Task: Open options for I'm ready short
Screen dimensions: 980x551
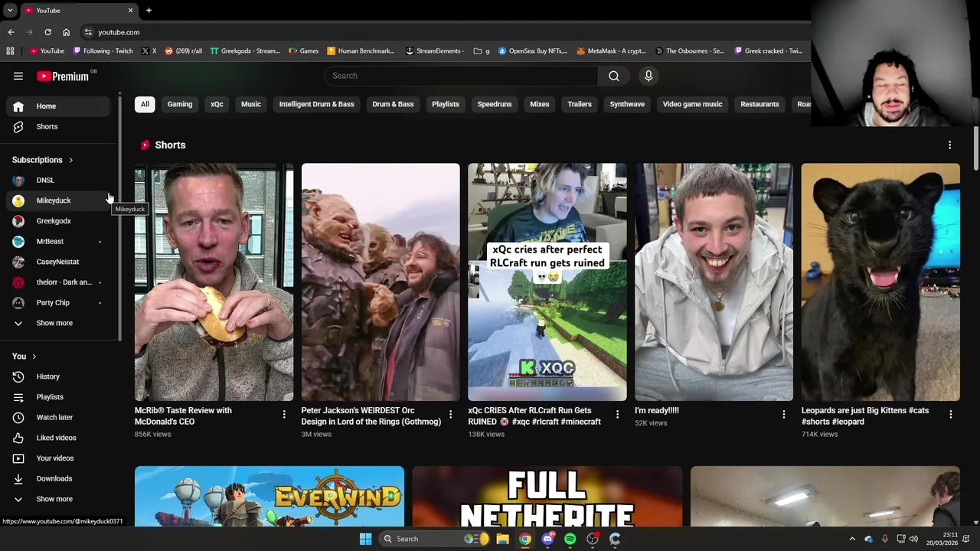Action: [x=783, y=414]
